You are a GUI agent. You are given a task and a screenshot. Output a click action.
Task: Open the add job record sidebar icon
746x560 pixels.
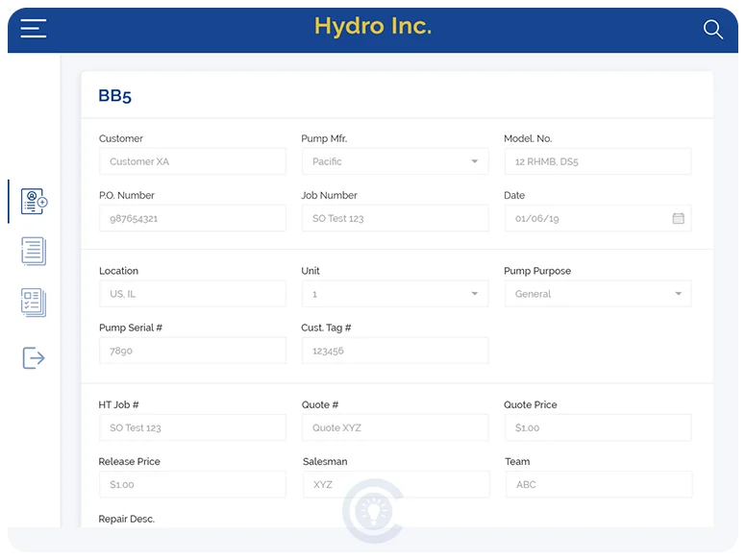coord(34,202)
